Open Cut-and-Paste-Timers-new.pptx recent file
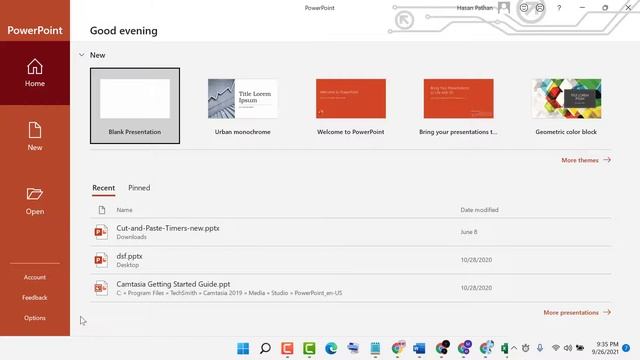 tap(351, 232)
